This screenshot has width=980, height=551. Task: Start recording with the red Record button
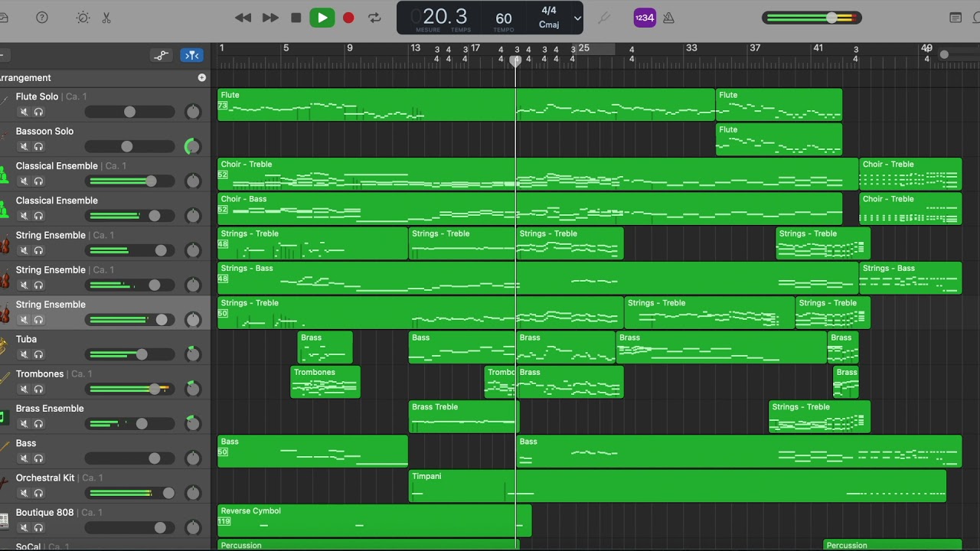(x=348, y=18)
